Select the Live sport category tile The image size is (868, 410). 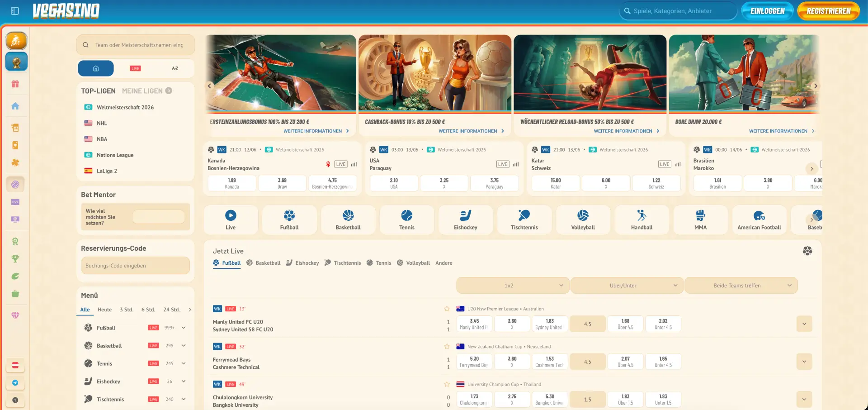231,220
